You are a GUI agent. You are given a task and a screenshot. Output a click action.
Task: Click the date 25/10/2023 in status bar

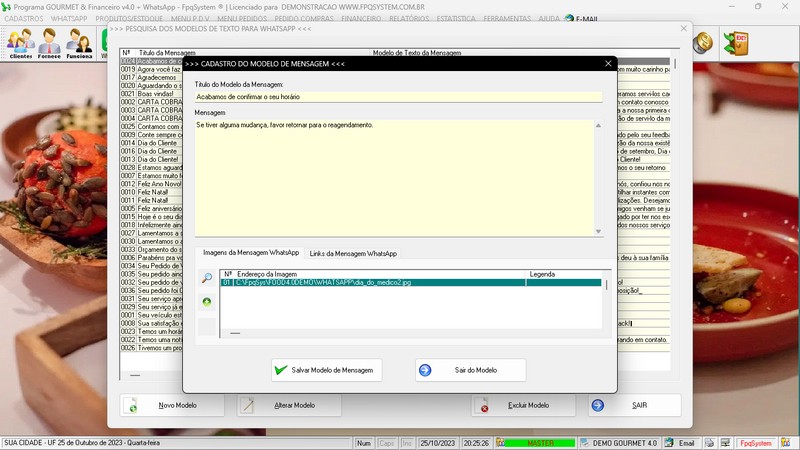click(x=438, y=443)
